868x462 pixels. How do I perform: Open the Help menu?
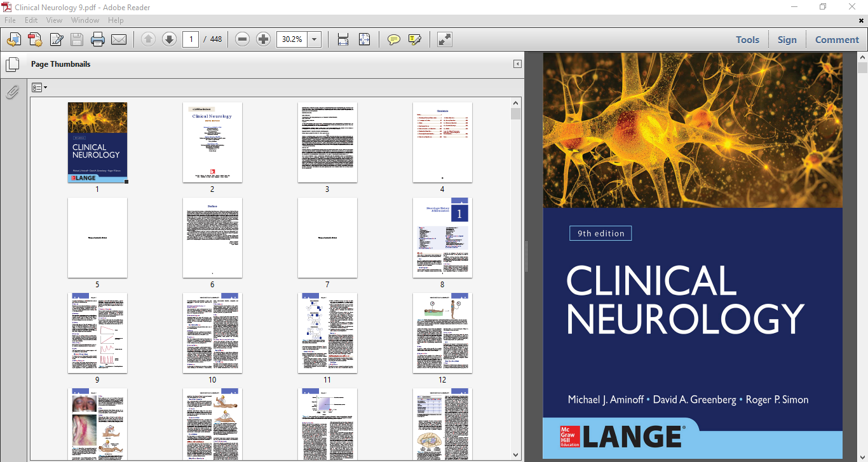click(x=116, y=20)
